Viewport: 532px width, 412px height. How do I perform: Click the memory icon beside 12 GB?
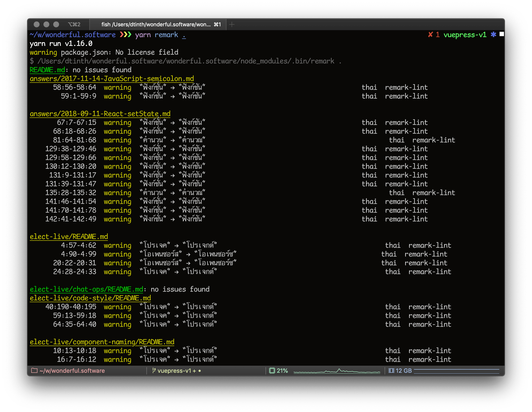(391, 371)
